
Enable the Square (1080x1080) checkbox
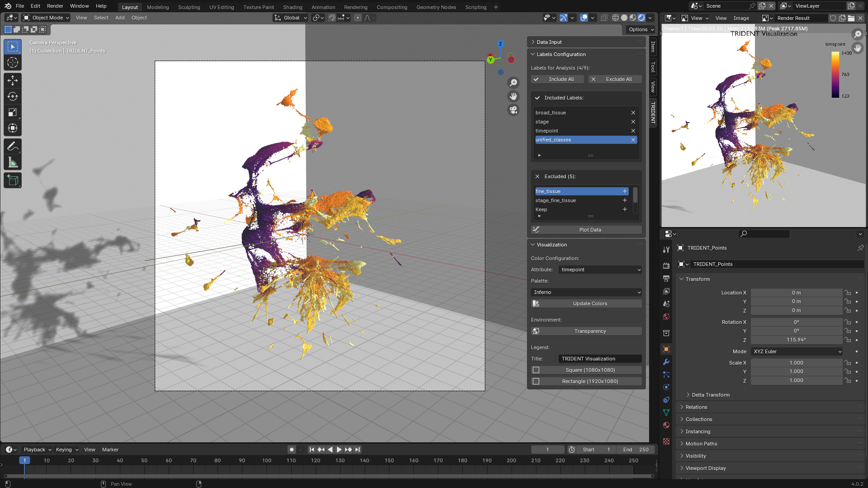coord(536,370)
